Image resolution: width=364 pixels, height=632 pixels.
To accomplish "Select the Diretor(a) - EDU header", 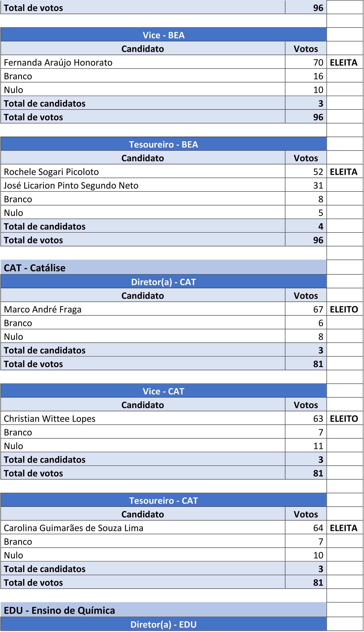I will tap(163, 625).
